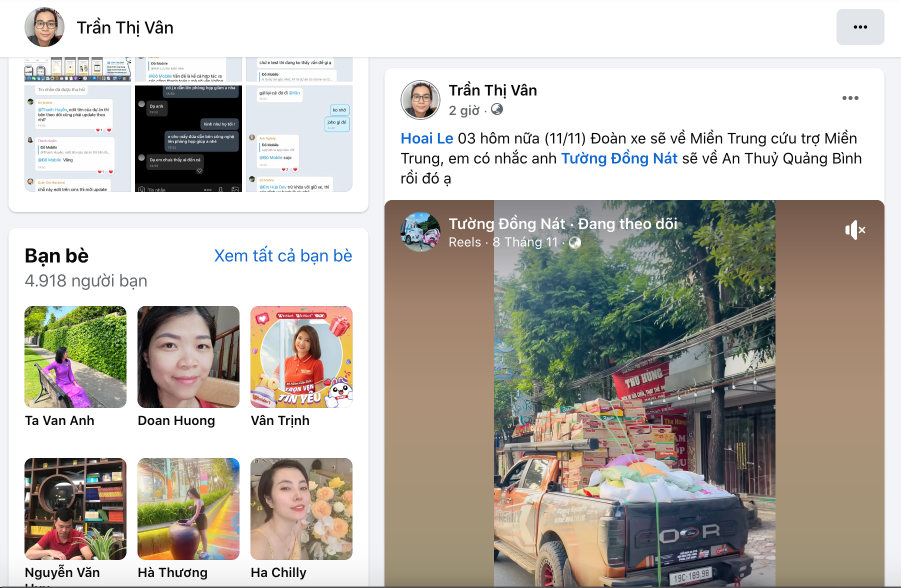Select the "Trần Thị Vân" name in the top header
901x588 pixels.
pyautogui.click(x=125, y=27)
